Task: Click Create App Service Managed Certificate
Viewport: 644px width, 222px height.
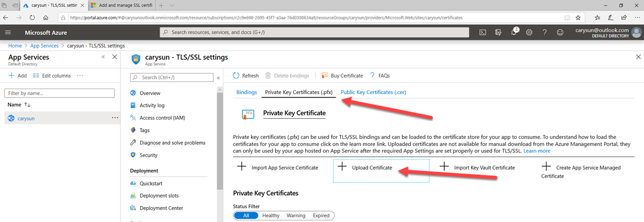Action: pos(581,171)
